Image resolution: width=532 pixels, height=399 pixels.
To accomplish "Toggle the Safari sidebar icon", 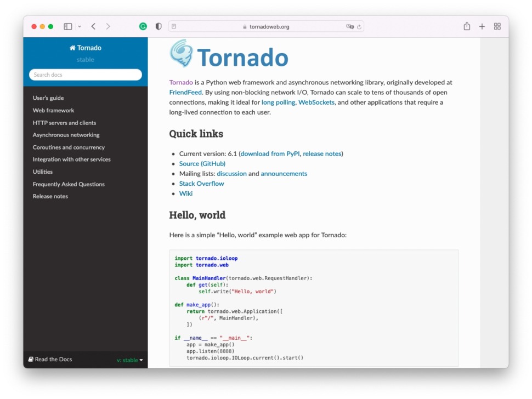I will 67,26.
